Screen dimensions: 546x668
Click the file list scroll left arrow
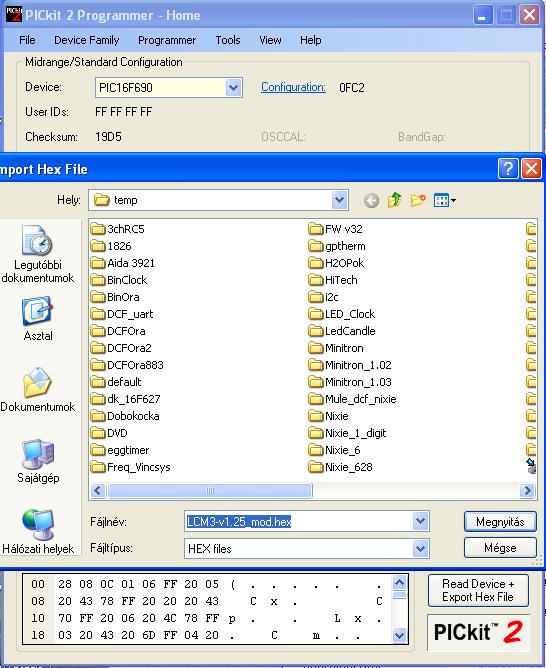(98, 490)
